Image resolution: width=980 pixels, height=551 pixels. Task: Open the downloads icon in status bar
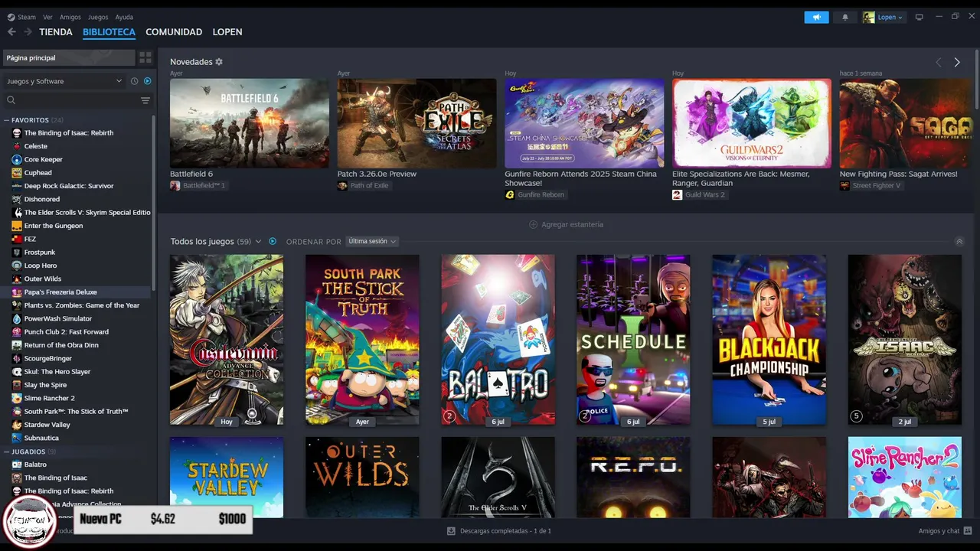coord(452,531)
